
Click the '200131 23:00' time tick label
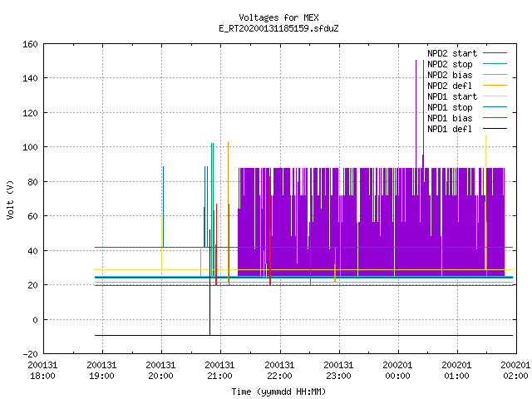[x=338, y=371]
